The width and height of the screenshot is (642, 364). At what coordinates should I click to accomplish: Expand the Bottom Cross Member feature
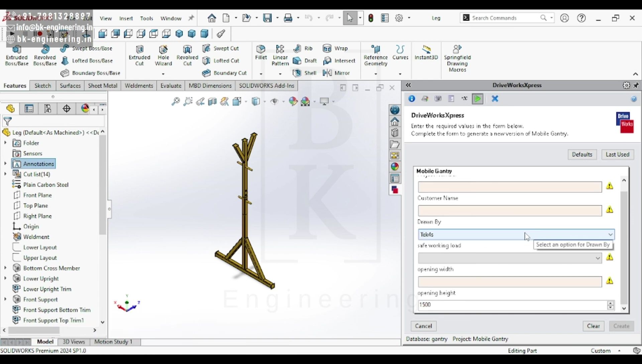point(5,268)
